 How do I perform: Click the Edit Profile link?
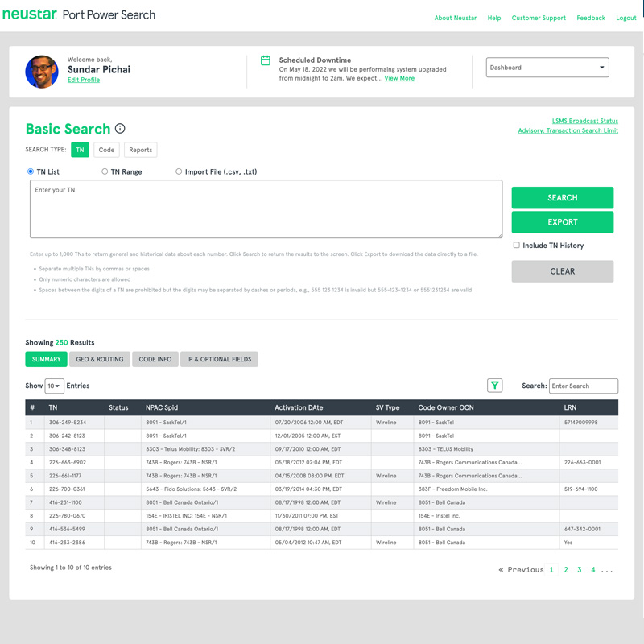pyautogui.click(x=84, y=80)
